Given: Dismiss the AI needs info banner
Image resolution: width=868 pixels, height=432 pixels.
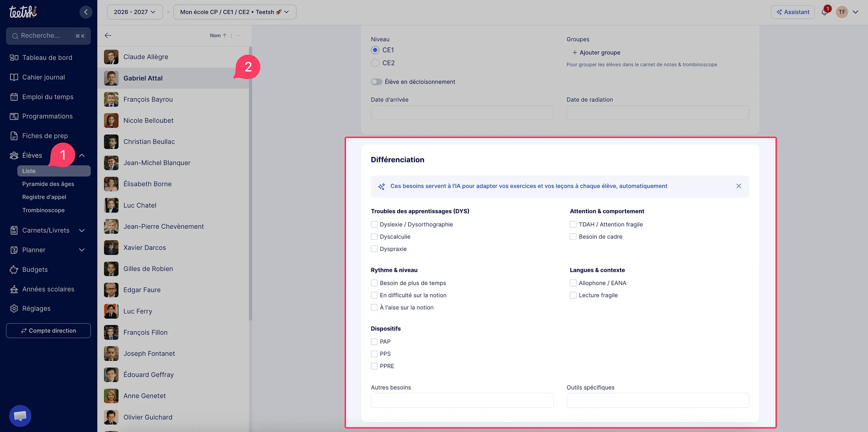Looking at the screenshot, I should (739, 186).
